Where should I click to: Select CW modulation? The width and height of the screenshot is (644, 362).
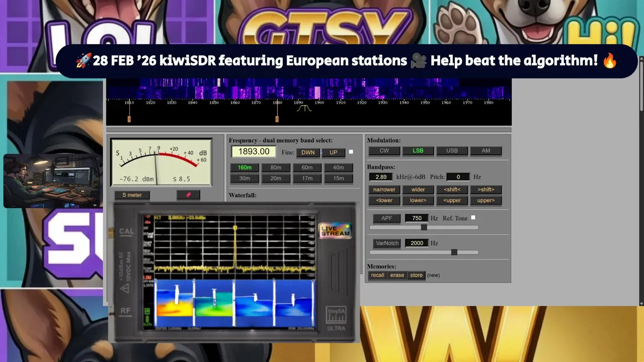point(384,151)
